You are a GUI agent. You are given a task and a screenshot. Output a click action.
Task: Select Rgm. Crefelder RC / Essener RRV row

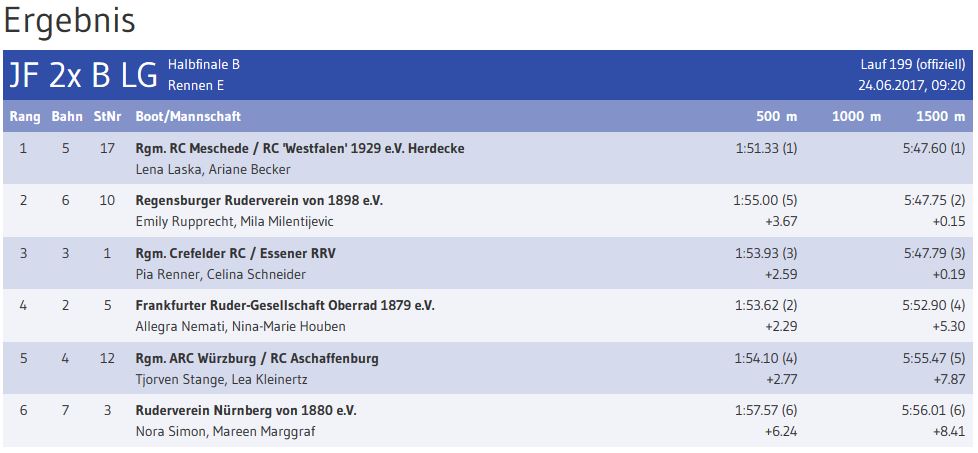point(235,253)
